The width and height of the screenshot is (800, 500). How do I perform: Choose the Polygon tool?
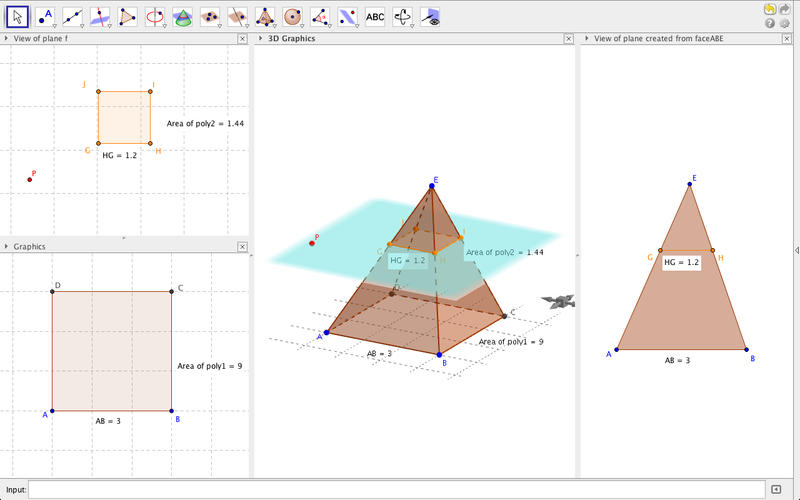click(x=127, y=16)
